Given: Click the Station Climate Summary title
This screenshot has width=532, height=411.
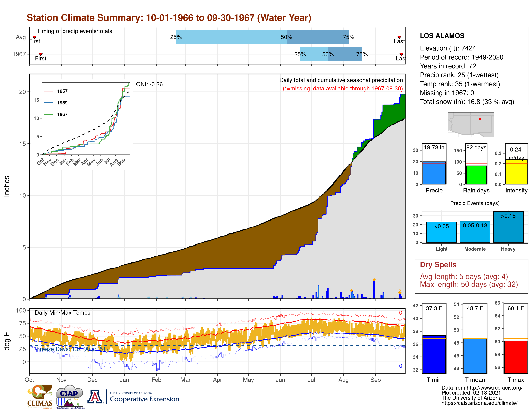Looking at the screenshot, I should pos(169,18).
